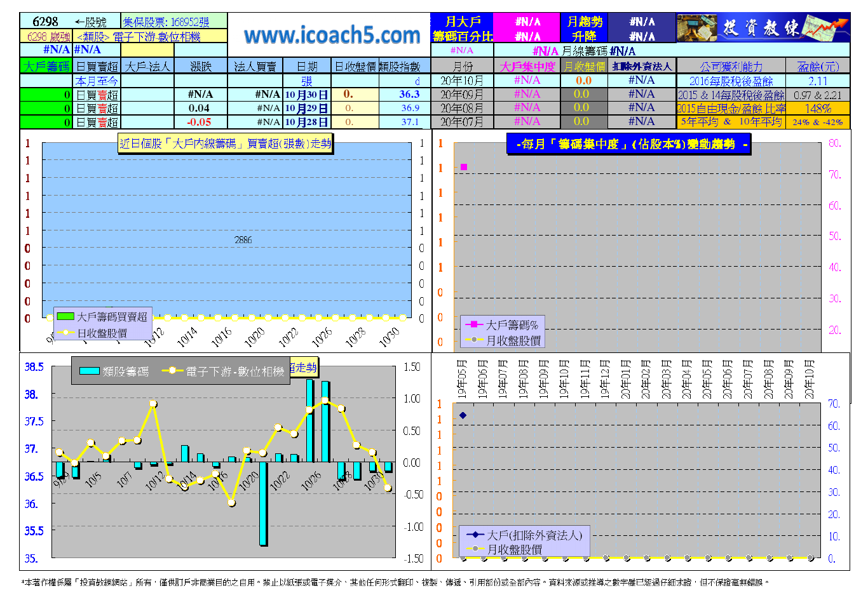Click the blue 月大戶籌碼百分比 cell
The width and height of the screenshot is (868, 614).
tap(462, 29)
